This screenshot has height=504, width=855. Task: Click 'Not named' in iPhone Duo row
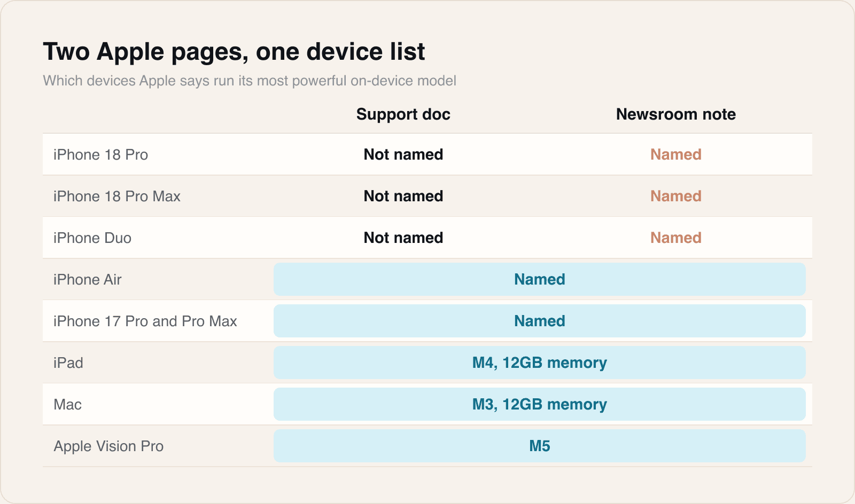403,238
